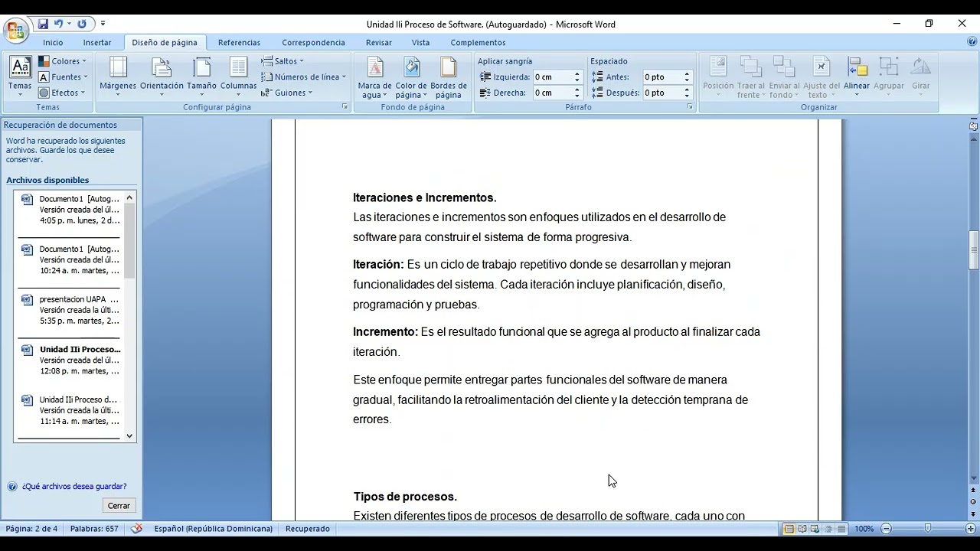The height and width of the screenshot is (551, 980).
Task: Open link ¿Qué archivos desea guardar?
Action: pyautogui.click(x=74, y=486)
